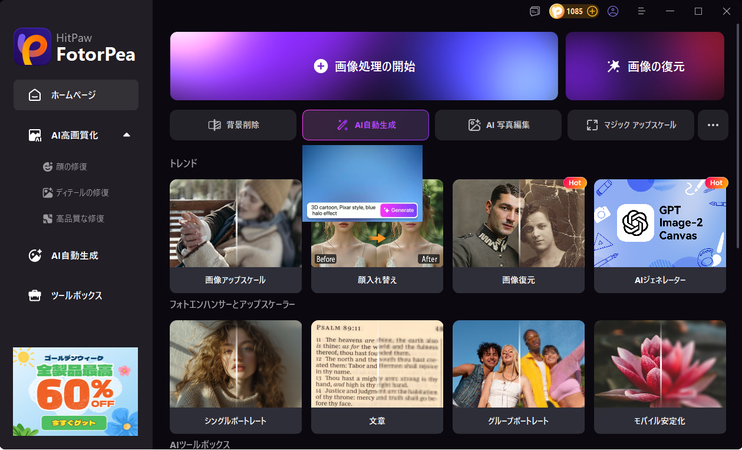742x450 pixels.
Task: Click the AI 写真編集 button
Action: (498, 125)
